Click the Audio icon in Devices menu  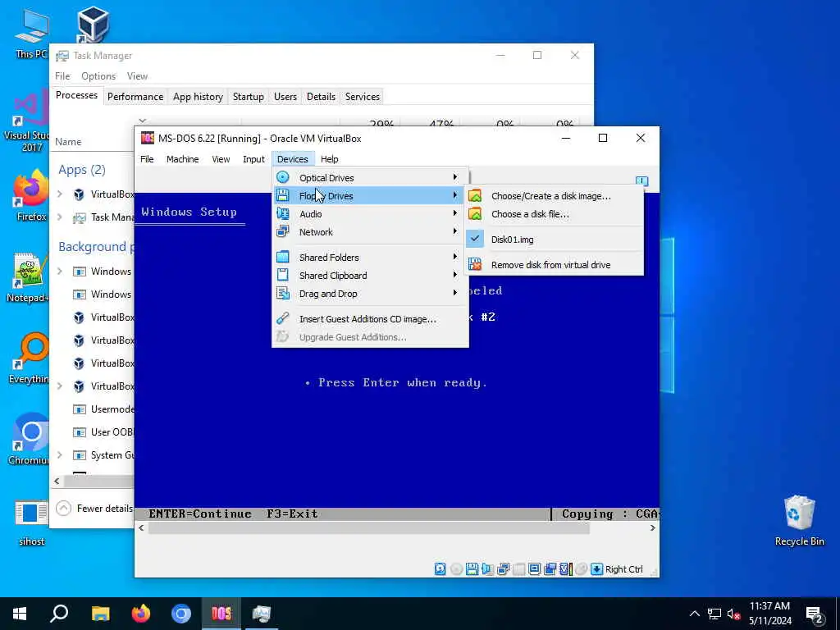tap(282, 214)
